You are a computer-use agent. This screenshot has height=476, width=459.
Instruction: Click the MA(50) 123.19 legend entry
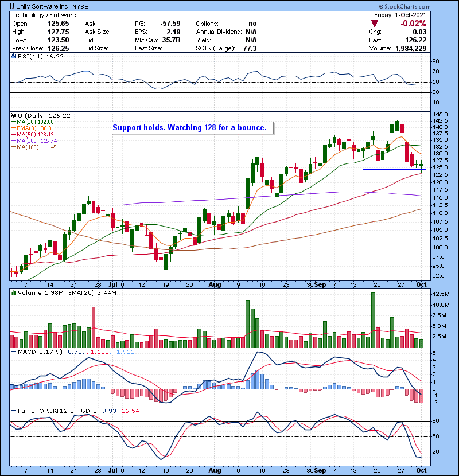(x=32, y=134)
